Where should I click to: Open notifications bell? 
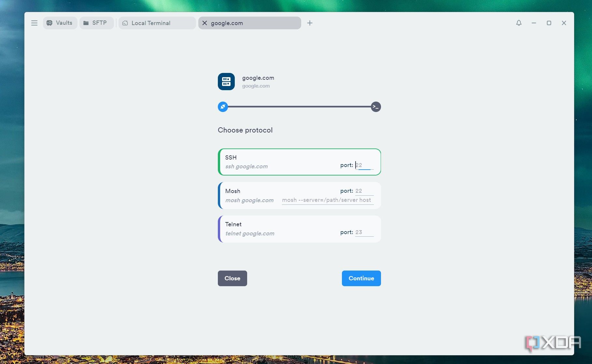pyautogui.click(x=519, y=23)
